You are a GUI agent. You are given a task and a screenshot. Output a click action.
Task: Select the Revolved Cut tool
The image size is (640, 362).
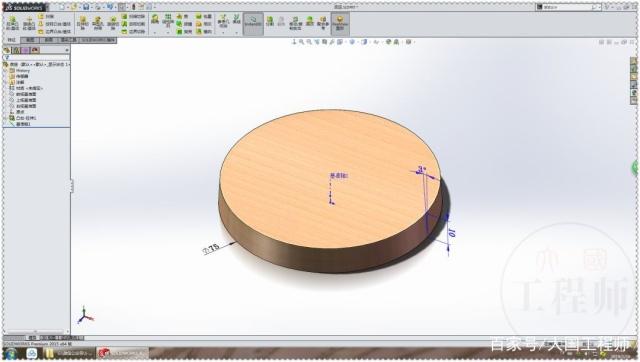113,23
